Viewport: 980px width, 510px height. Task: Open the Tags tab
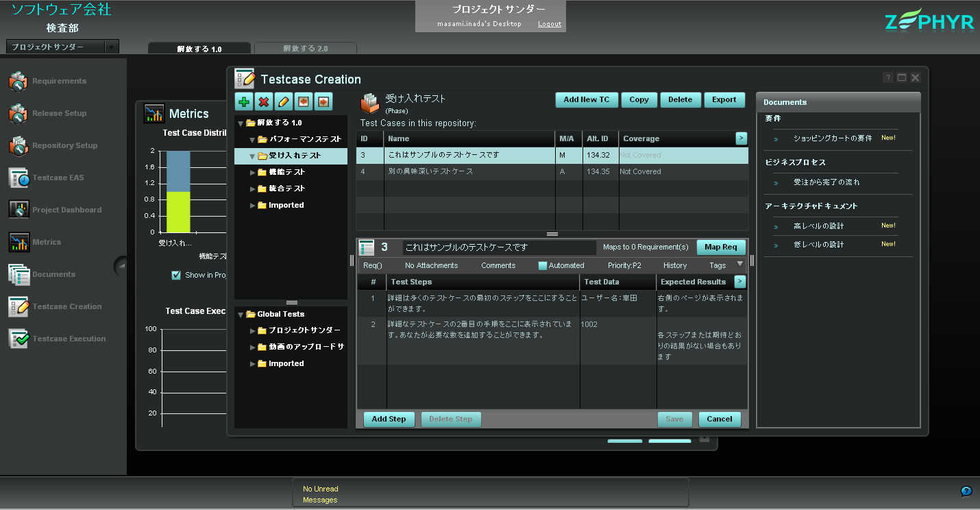click(x=718, y=265)
